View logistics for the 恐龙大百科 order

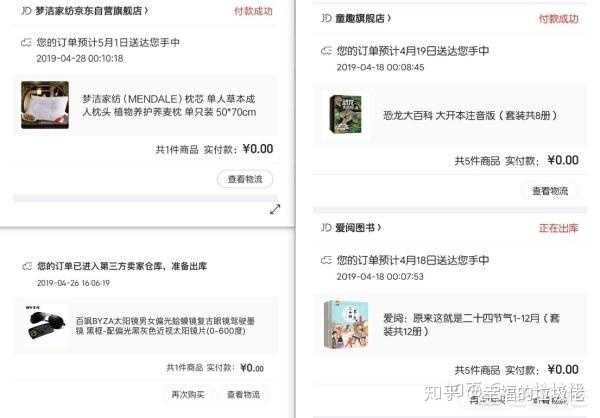(x=550, y=191)
